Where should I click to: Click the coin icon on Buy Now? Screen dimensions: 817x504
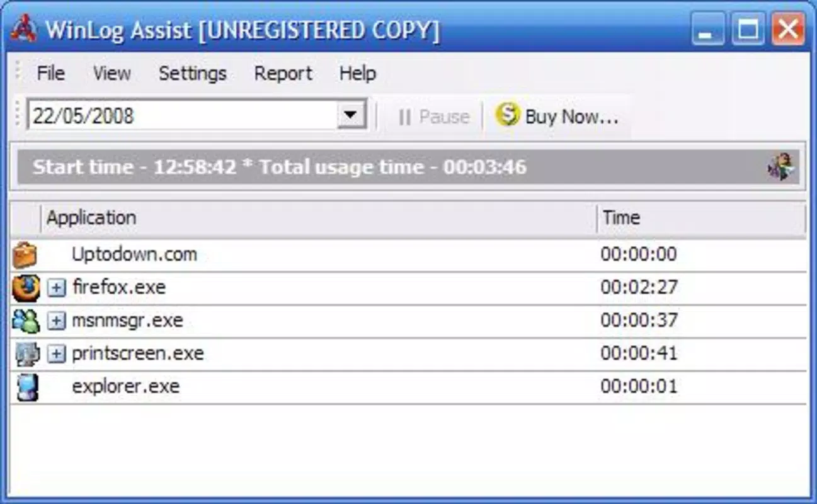[x=507, y=115]
